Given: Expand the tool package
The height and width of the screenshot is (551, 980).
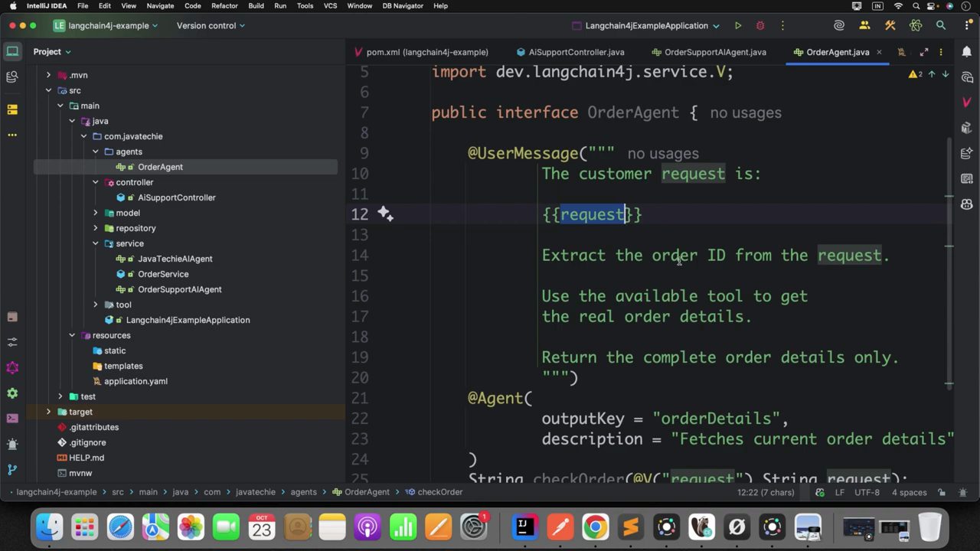Looking at the screenshot, I should [96, 305].
